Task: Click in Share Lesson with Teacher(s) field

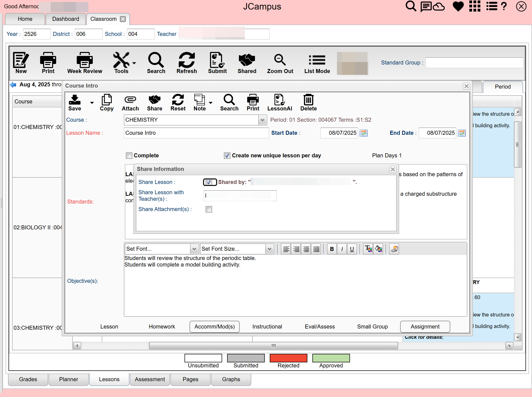Action: (x=240, y=195)
